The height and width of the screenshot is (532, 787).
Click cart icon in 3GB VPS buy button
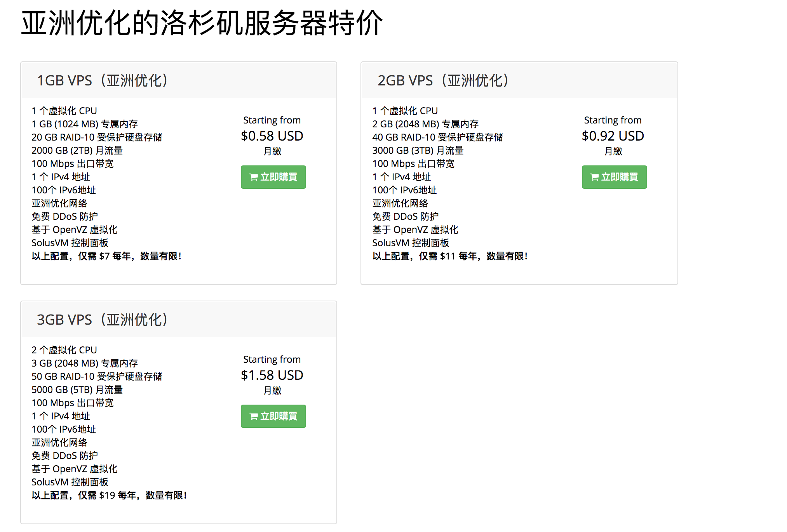pyautogui.click(x=254, y=417)
